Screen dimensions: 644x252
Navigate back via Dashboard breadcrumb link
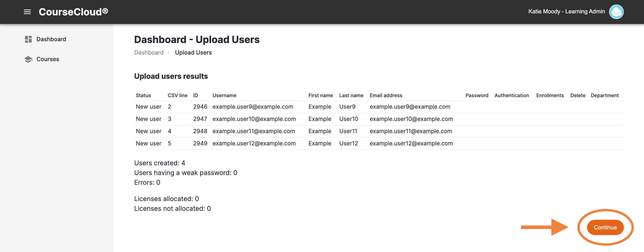click(148, 53)
